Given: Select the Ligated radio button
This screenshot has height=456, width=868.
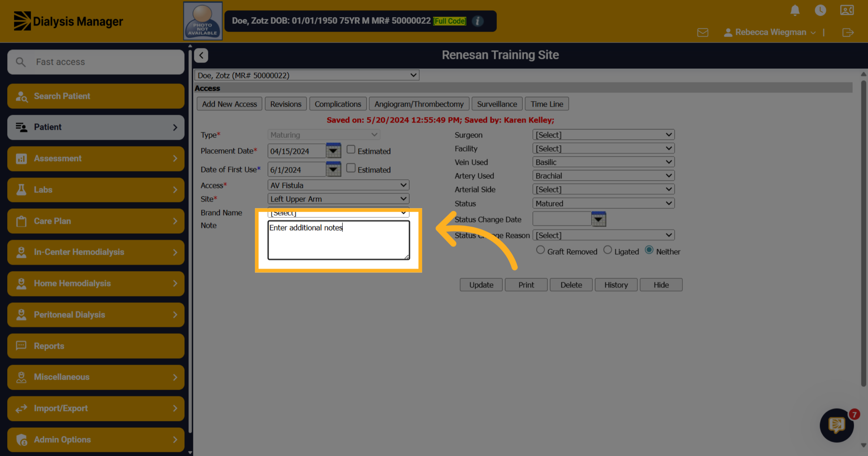Looking at the screenshot, I should click(608, 250).
